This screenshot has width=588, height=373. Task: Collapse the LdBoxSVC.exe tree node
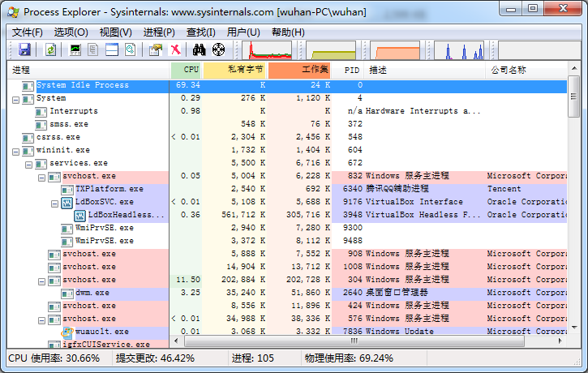[x=55, y=204]
